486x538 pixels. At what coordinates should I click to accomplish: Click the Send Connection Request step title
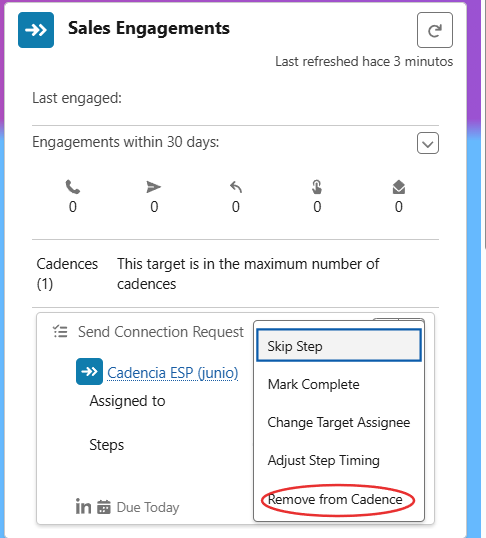click(161, 332)
